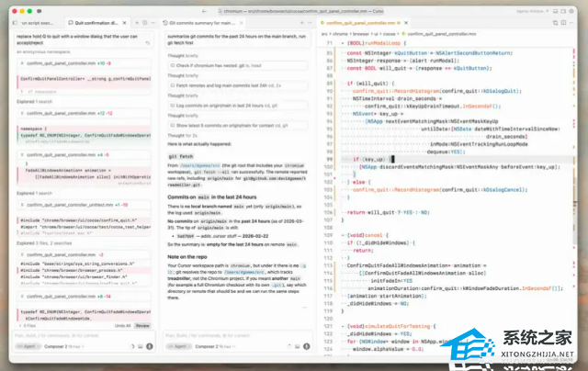Go back with the title bar arrow
The image size is (588, 371).
[204, 11]
